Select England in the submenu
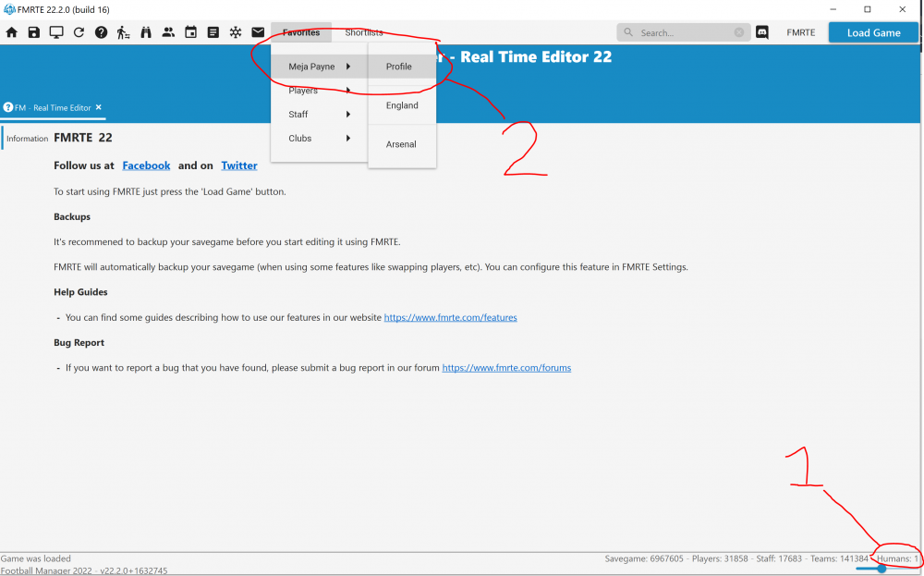 point(402,105)
